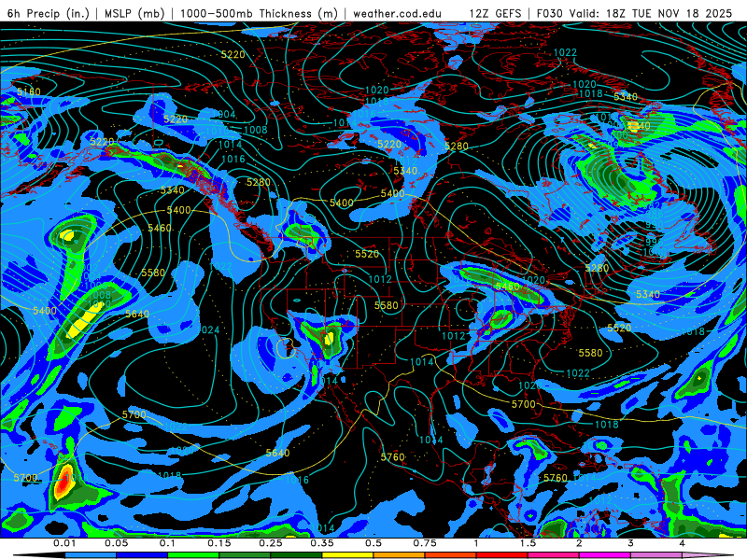Select the yellow 0.35 legend swatch
This screenshot has height=560, width=747.
(x=347, y=555)
